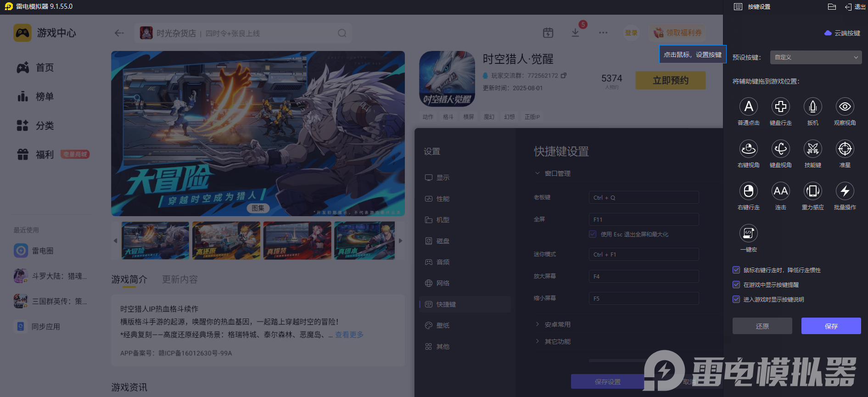This screenshot has height=397, width=868.
Task: Click the 老板键 shortcut field Ctrl + Q
Action: click(x=644, y=197)
